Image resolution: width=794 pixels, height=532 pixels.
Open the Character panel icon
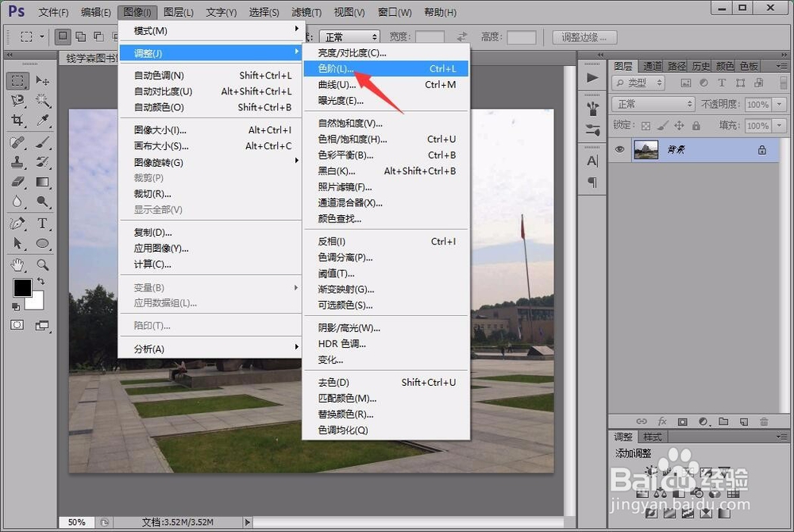coord(592,161)
